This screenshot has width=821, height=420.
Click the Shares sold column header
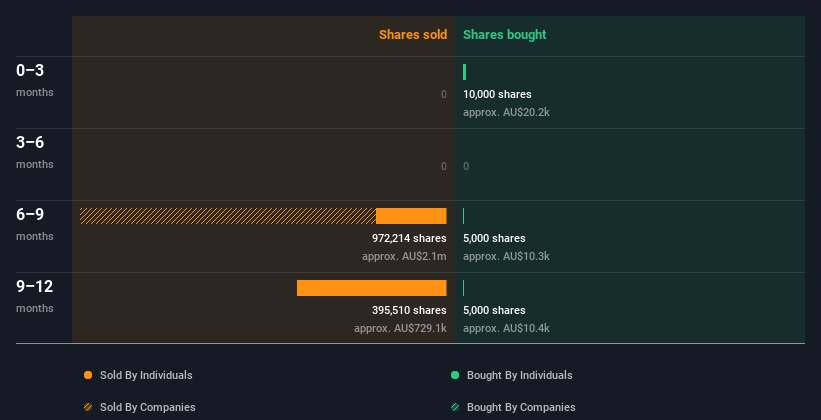point(413,35)
